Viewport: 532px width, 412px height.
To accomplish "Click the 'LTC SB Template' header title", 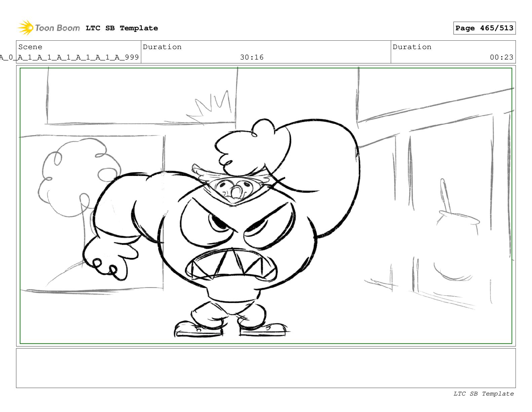I will coord(122,28).
